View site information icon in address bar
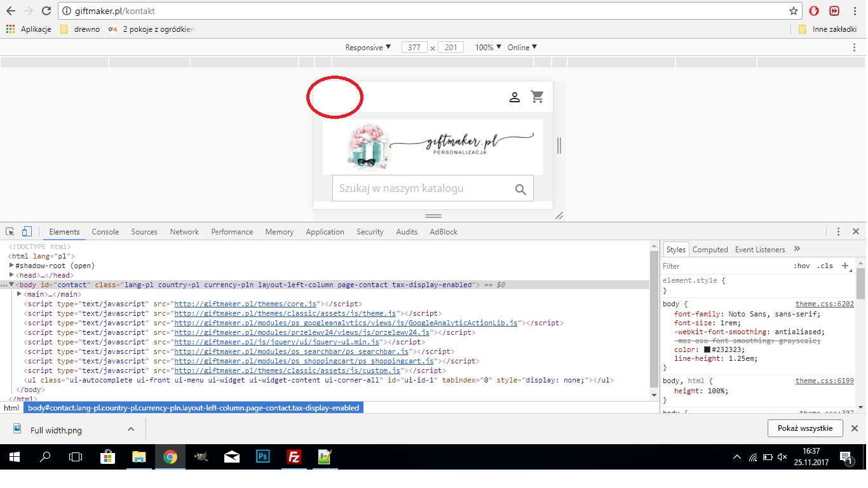868x488 pixels. [x=67, y=11]
